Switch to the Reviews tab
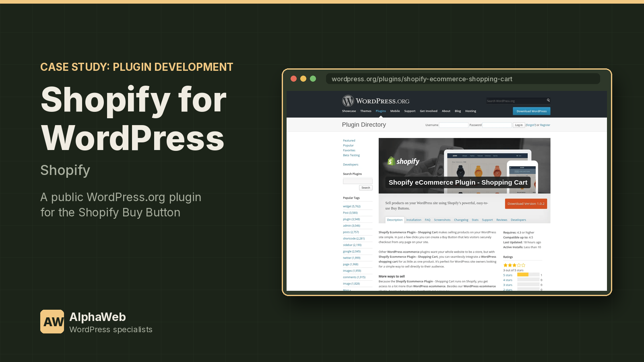The image size is (644, 362). click(502, 220)
